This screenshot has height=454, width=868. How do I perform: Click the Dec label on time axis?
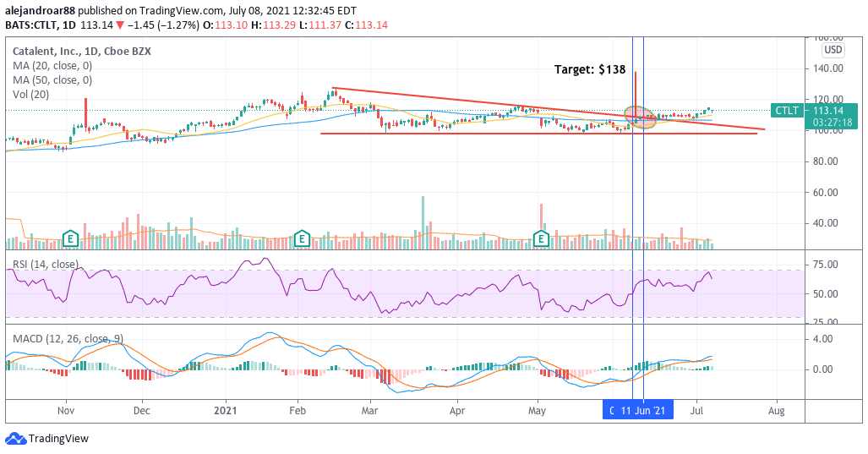click(142, 411)
